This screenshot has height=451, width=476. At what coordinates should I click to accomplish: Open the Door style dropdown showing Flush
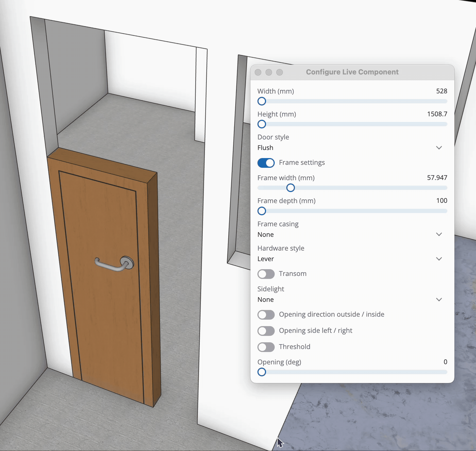[x=350, y=148]
